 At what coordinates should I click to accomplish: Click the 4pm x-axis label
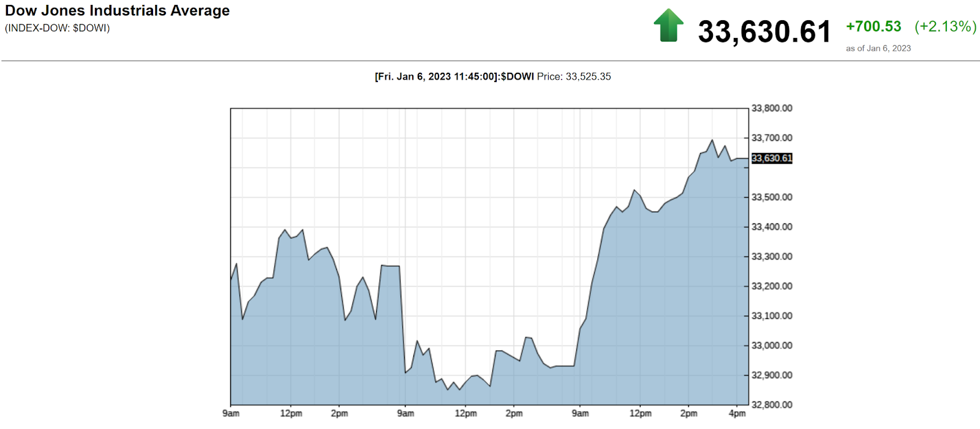click(x=737, y=414)
